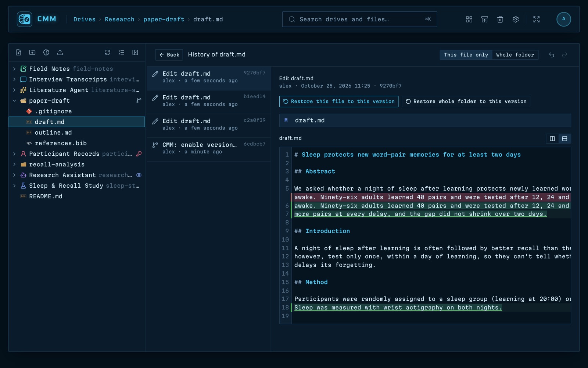Open the archive icon in top bar
Viewport: 588px width, 368px height.
coord(484,20)
